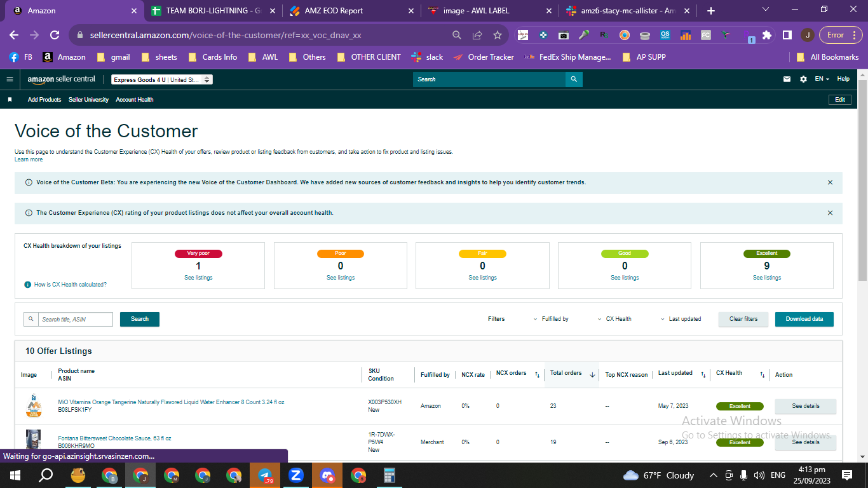868x488 pixels.
Task: Dismiss the Voice of the Customer Beta banner
Action: (x=830, y=182)
